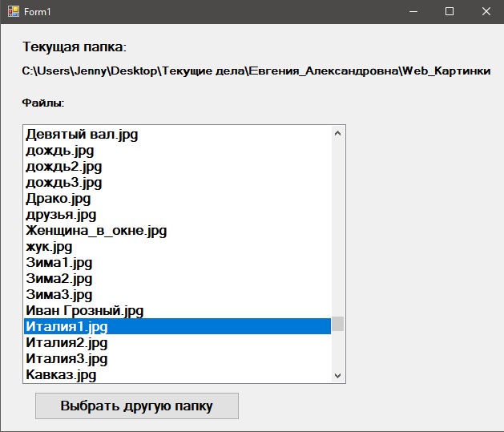Viewport: 504px width, 432px height.
Task: Select the file "Зима3.jpg"
Action: tap(59, 295)
